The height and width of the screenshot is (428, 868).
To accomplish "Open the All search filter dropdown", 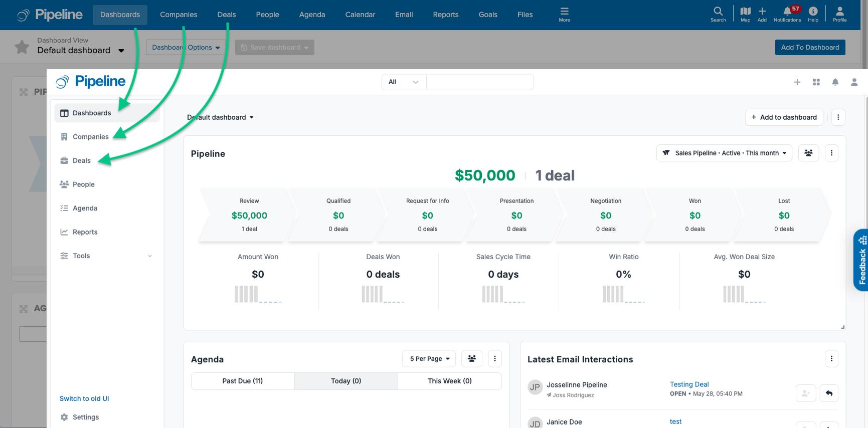I will pyautogui.click(x=404, y=82).
